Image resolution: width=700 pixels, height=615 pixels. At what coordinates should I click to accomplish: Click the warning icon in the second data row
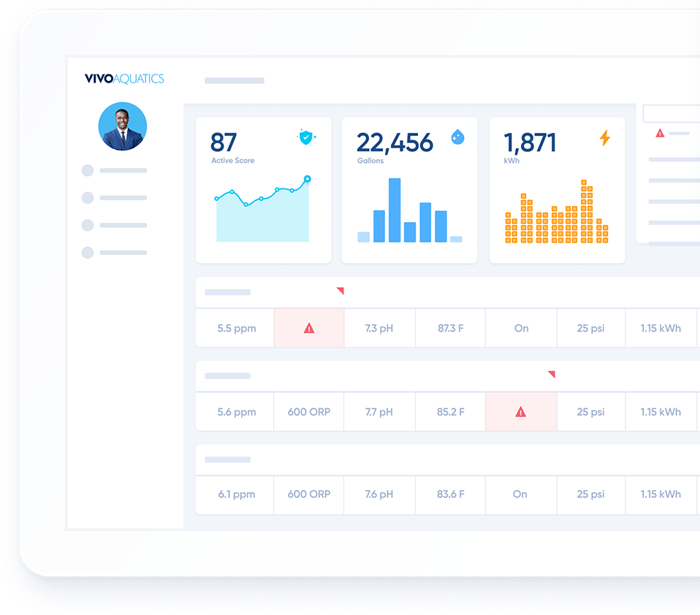click(521, 412)
